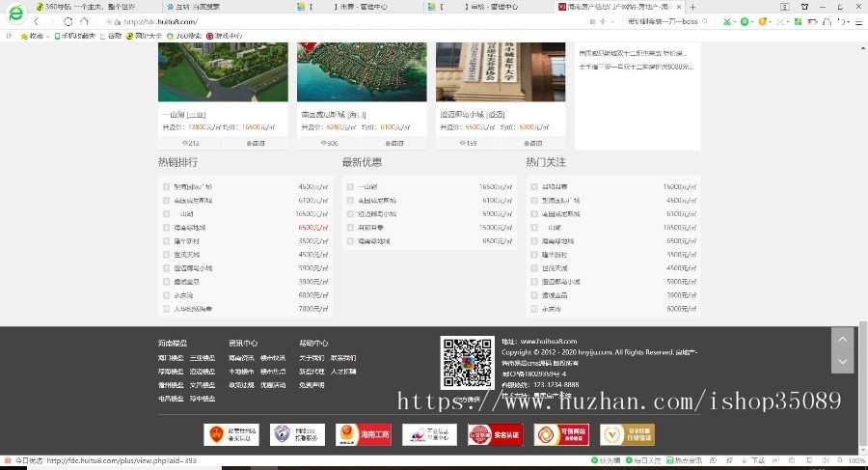Open the 优惠活动 footer link
The height and width of the screenshot is (470, 868).
pos(273,385)
